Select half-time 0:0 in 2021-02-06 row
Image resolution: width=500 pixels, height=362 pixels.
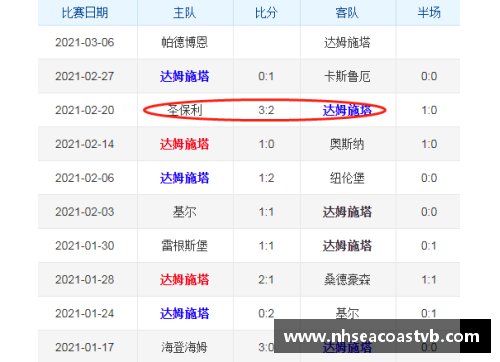[x=429, y=178]
